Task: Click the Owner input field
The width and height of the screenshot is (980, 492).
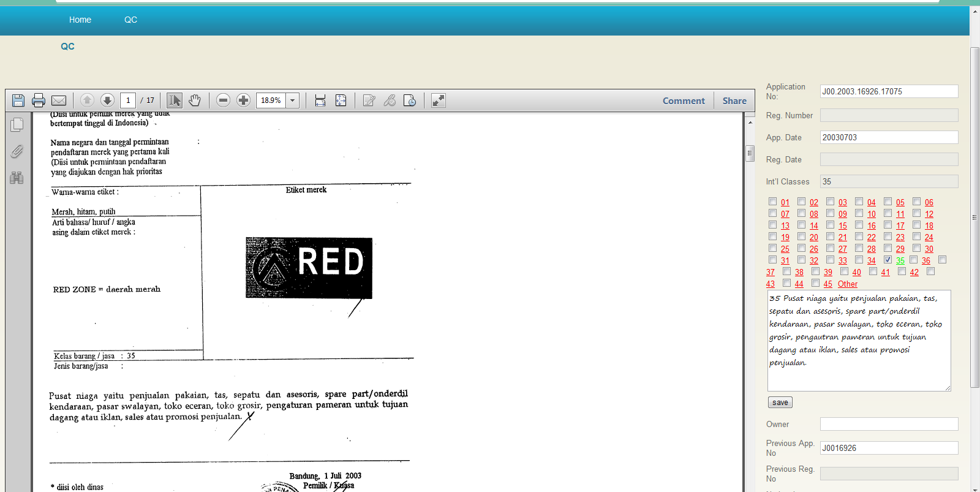Action: 889,424
